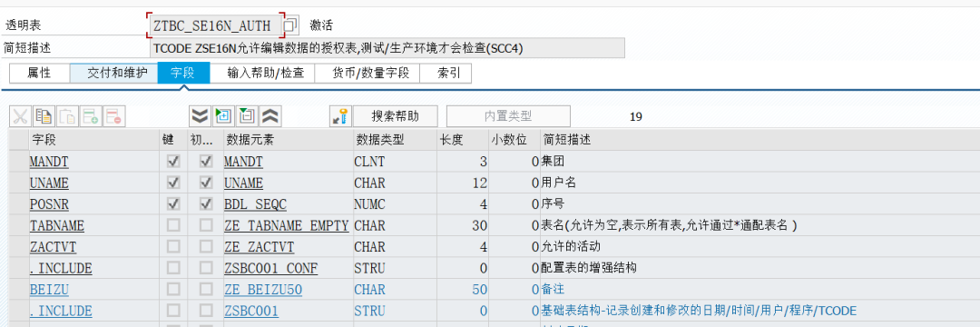Image resolution: width=980 pixels, height=327 pixels.
Task: Click the 长度 column header
Action: point(463,140)
